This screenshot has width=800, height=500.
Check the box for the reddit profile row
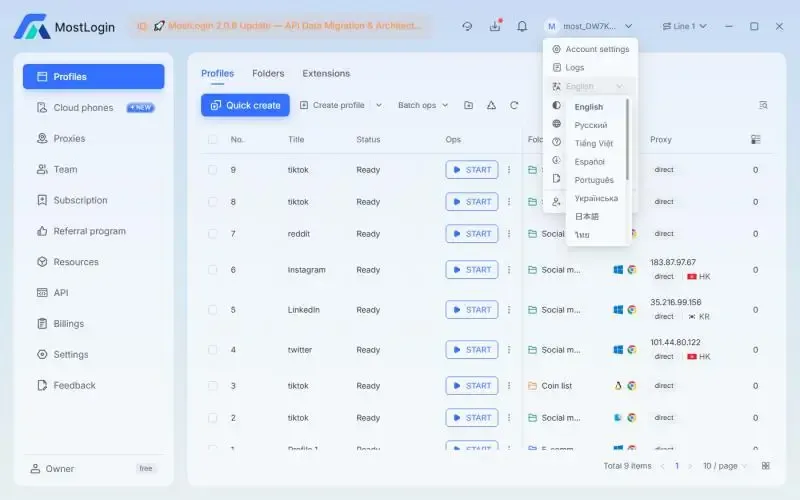point(212,234)
